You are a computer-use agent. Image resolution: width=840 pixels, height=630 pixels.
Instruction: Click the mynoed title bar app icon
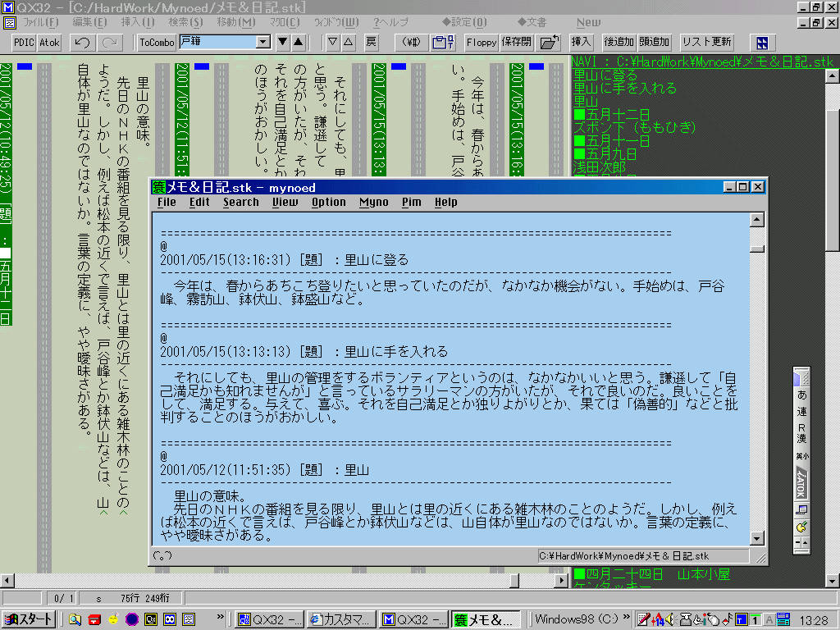(x=159, y=187)
